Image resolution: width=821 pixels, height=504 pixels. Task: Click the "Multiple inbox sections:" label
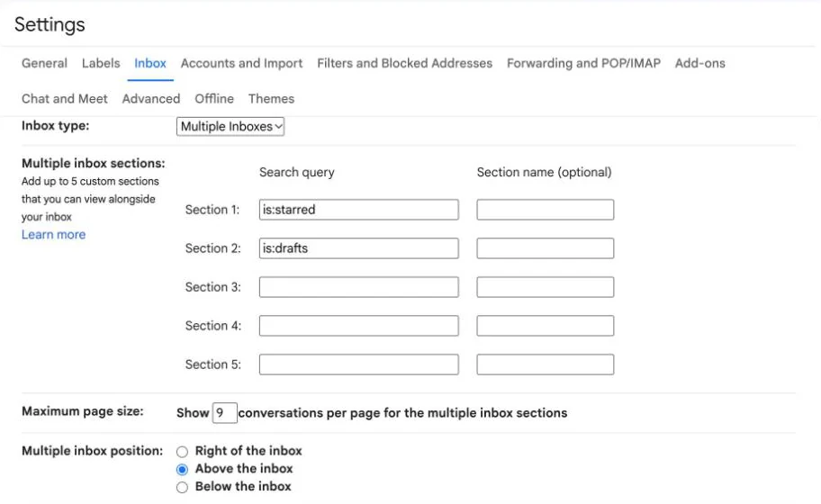point(94,163)
